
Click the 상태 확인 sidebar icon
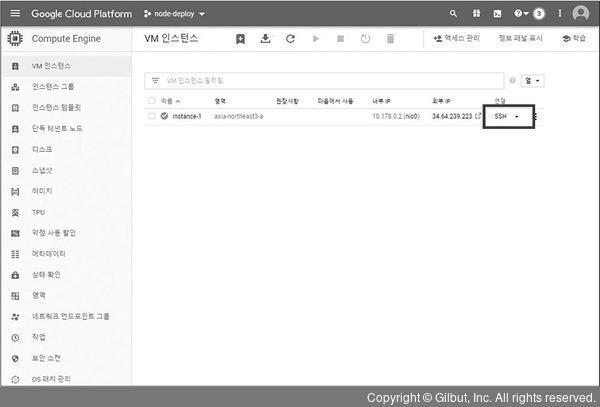(x=15, y=275)
